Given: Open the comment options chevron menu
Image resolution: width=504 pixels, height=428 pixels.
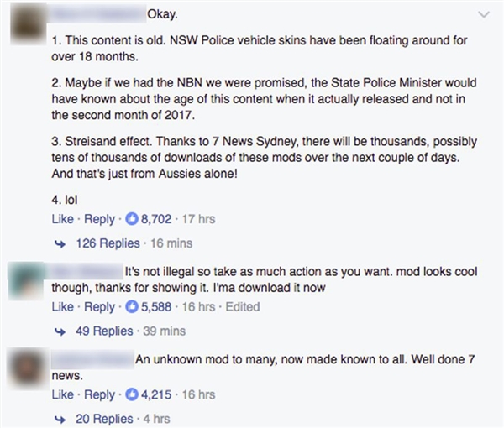Looking at the screenshot, I should click(485, 15).
